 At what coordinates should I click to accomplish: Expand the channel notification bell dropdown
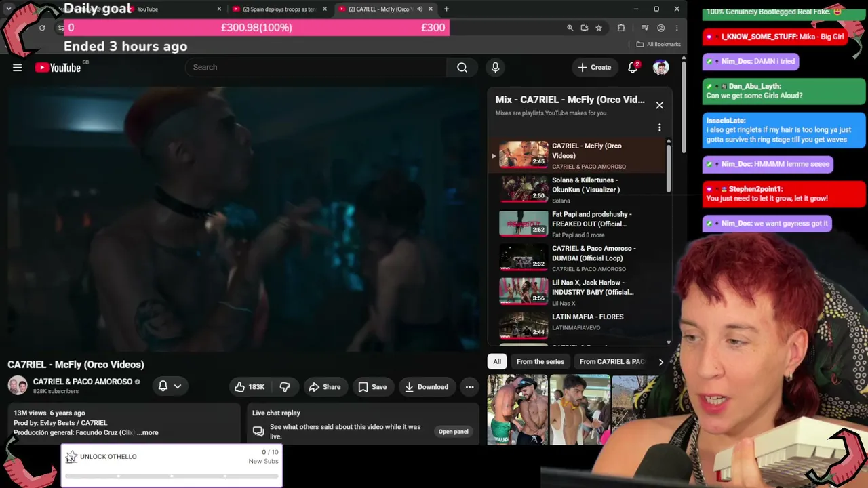(x=170, y=386)
